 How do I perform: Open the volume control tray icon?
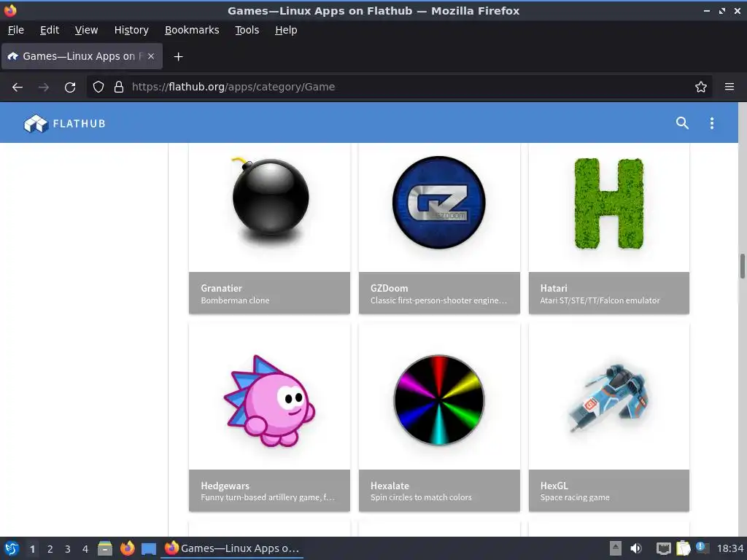[636, 548]
